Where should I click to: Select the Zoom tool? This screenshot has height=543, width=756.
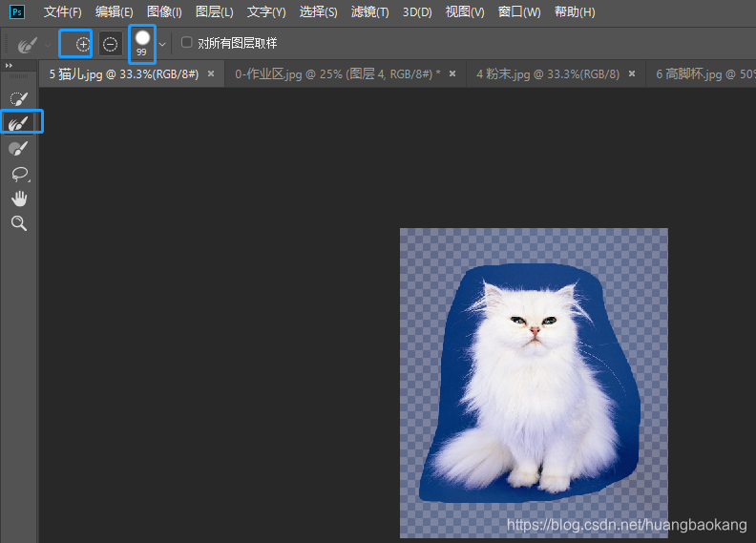point(19,223)
